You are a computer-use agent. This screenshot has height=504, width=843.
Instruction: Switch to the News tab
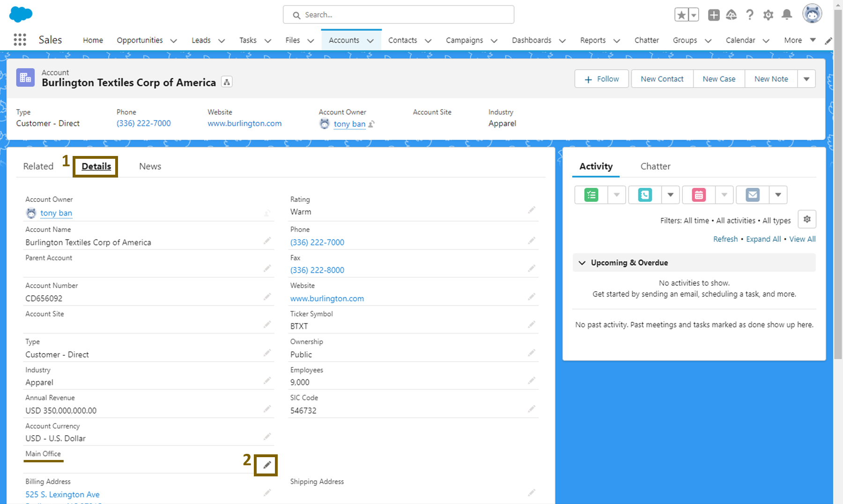(x=150, y=166)
